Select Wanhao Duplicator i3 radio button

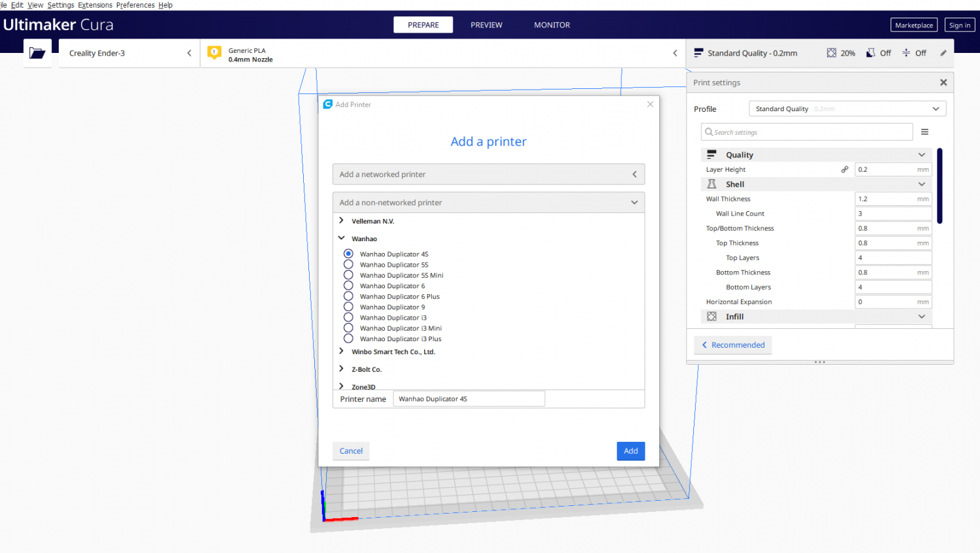pyautogui.click(x=348, y=317)
